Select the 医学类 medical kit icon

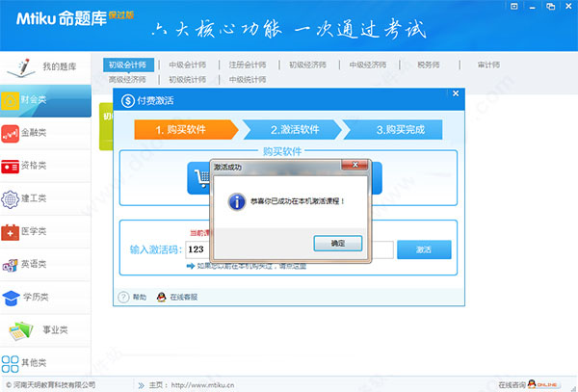10,232
